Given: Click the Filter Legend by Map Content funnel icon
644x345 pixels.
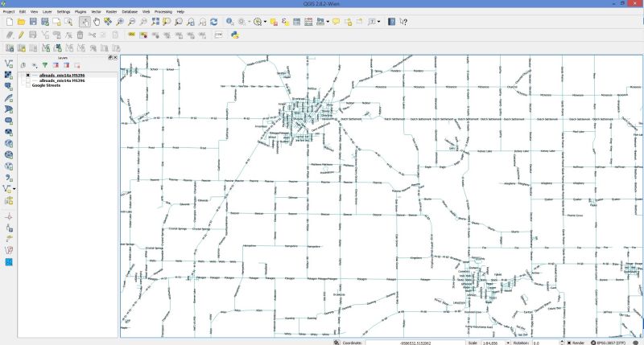Looking at the screenshot, I should pos(45,65).
